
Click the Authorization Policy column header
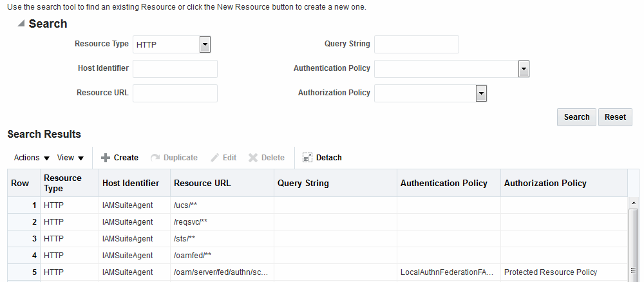tap(564, 183)
